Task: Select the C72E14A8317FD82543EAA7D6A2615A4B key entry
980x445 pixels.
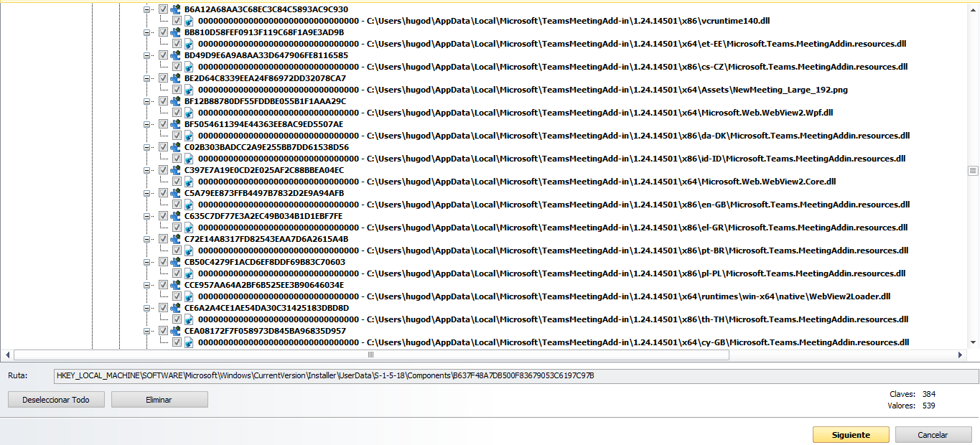Action: click(266, 239)
